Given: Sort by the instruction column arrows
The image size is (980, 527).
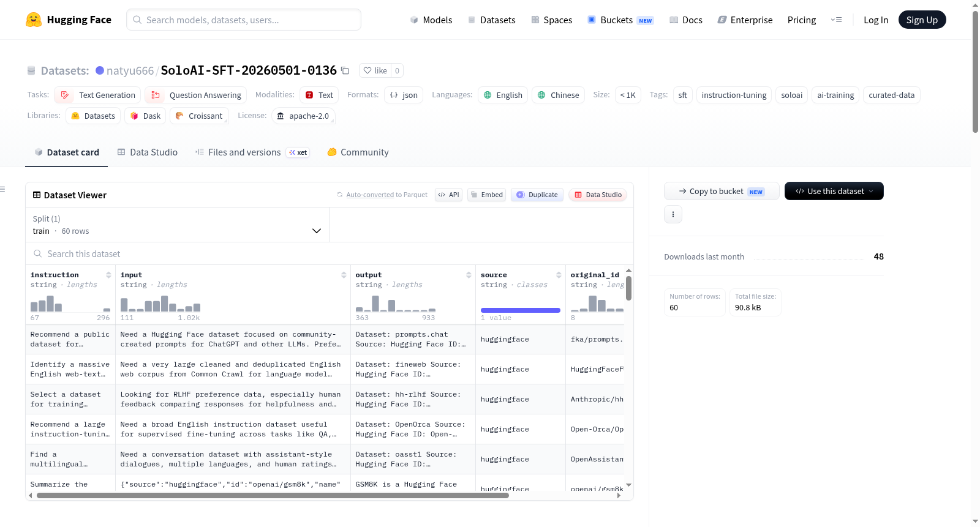Looking at the screenshot, I should pos(108,275).
